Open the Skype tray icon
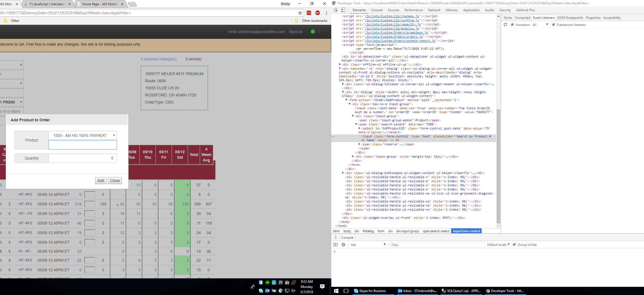 pyautogui.click(x=261, y=291)
